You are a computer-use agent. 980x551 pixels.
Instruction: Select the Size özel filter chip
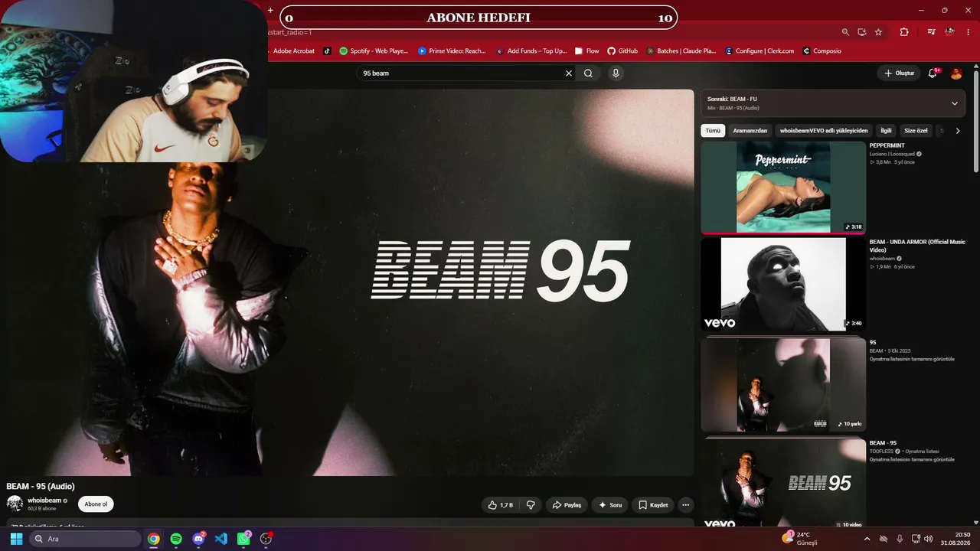point(916,131)
